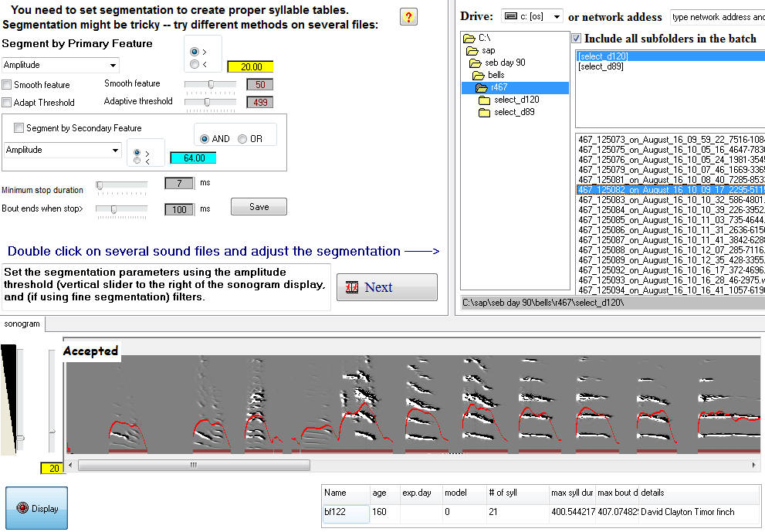Click the Next button
The image size is (765, 532).
(387, 287)
